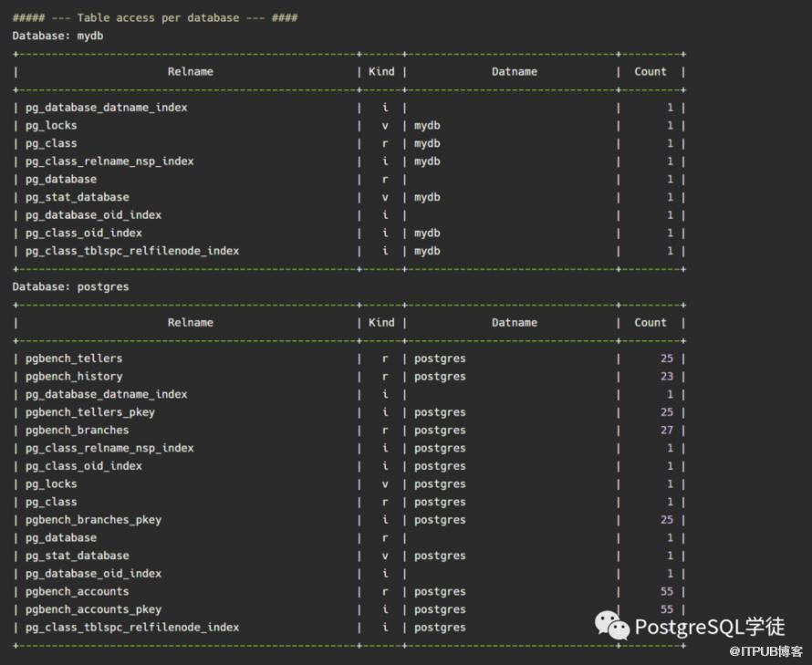Select pg_stat_database in the mydb table
The width and height of the screenshot is (812, 665).
(77, 197)
